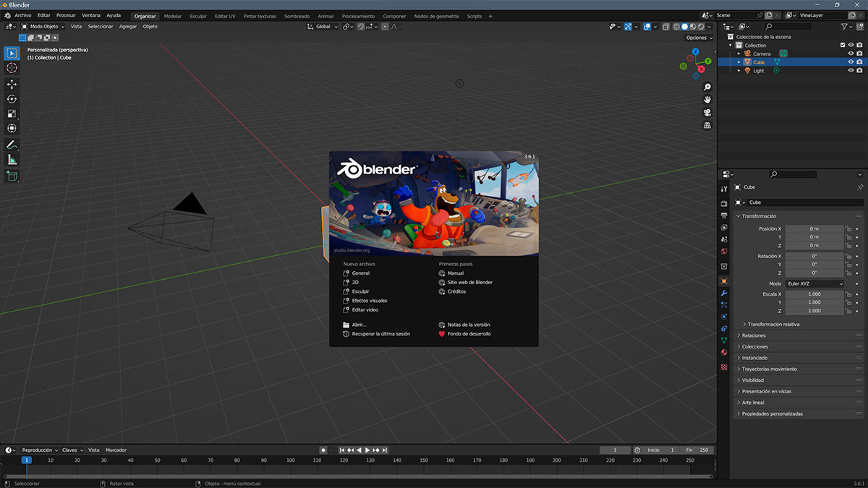Select the Measure tool
The image size is (868, 488).
click(x=12, y=160)
